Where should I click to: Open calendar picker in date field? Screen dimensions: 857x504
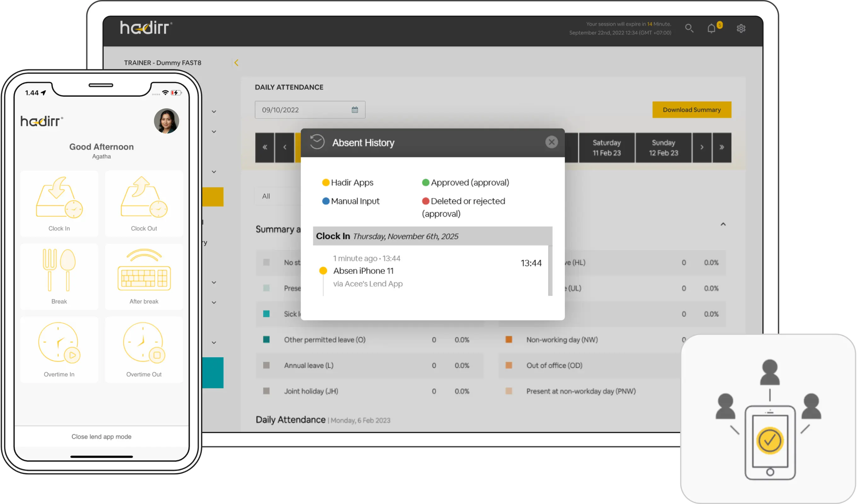(x=355, y=110)
